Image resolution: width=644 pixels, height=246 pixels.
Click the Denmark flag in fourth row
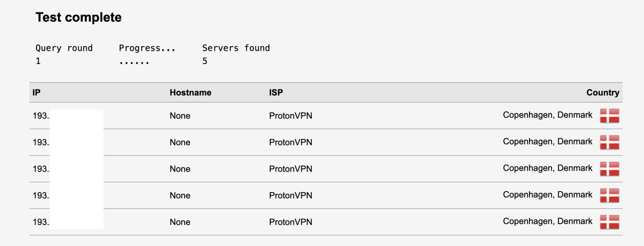coord(610,195)
